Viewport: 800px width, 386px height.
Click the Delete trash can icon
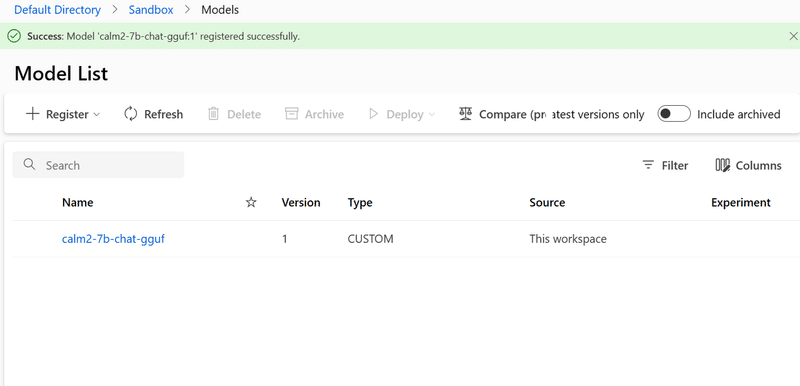pyautogui.click(x=213, y=114)
